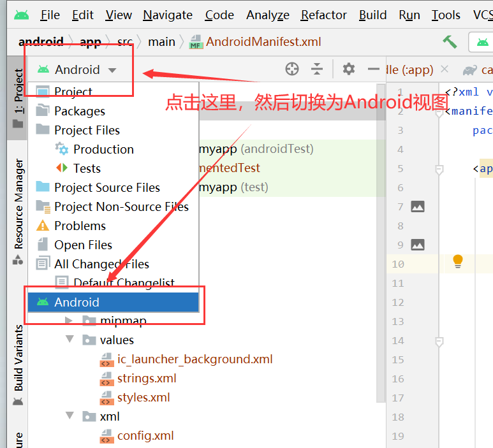The width and height of the screenshot is (493, 448).
Task: Select Production scope option
Action: pos(113,149)
